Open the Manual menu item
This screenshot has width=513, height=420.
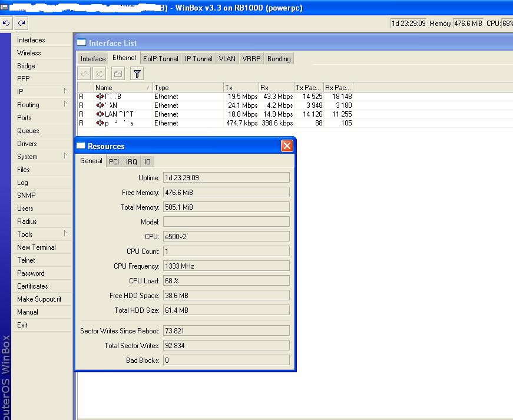coord(42,312)
